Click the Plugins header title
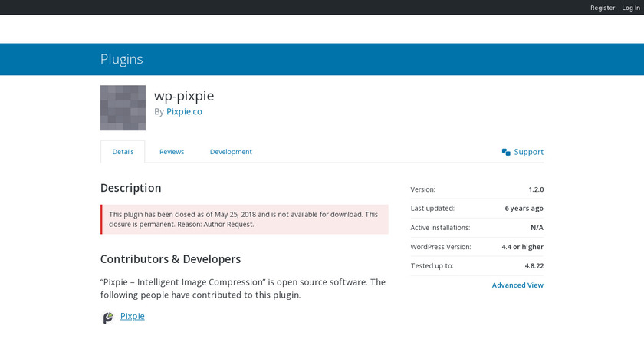 121,59
